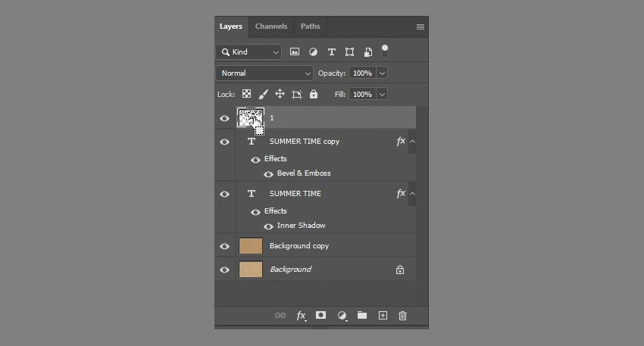644x346 pixels.
Task: Hide the SUMMER TIME text layer
Action: click(224, 194)
